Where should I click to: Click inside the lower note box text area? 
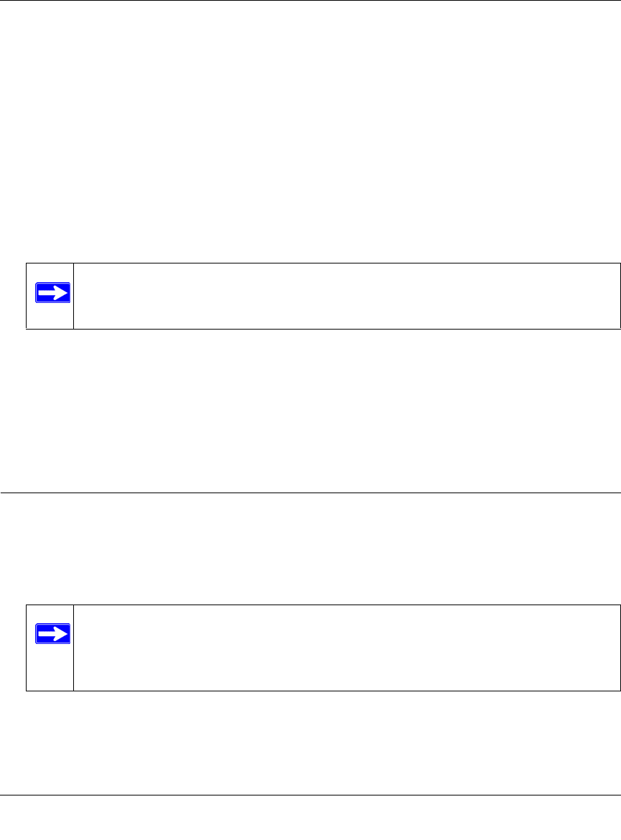pos(345,648)
